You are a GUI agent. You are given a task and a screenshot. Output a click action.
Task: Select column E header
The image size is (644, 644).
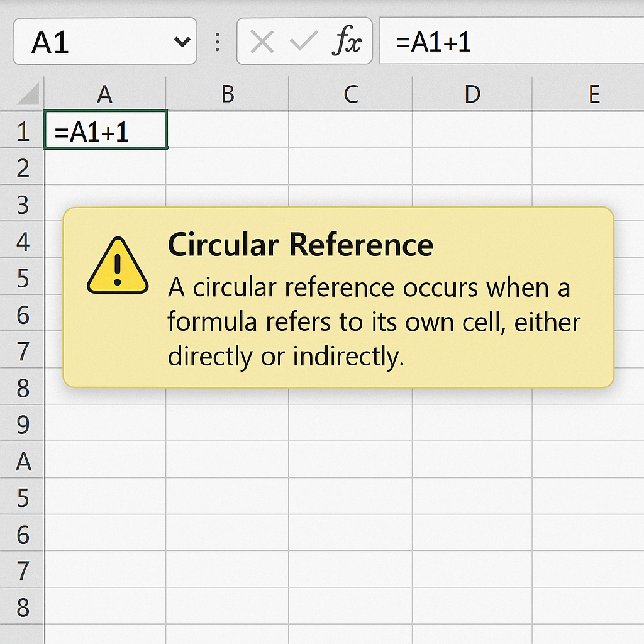click(x=593, y=94)
